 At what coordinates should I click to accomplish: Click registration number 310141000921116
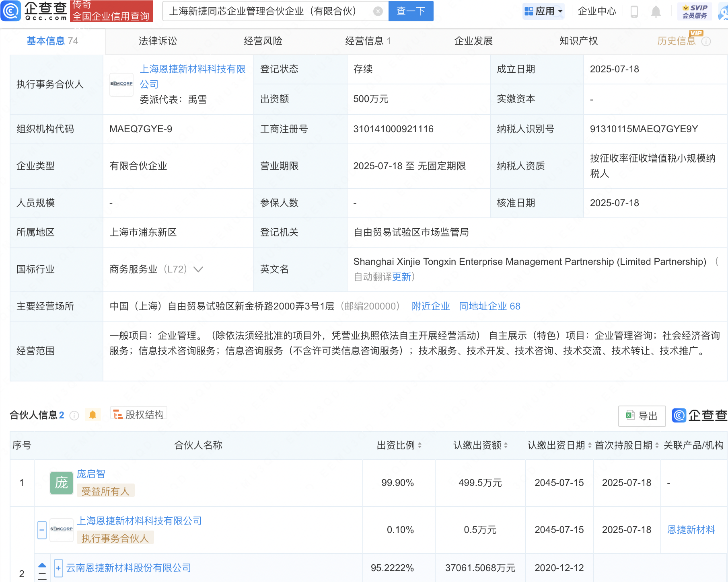[393, 129]
